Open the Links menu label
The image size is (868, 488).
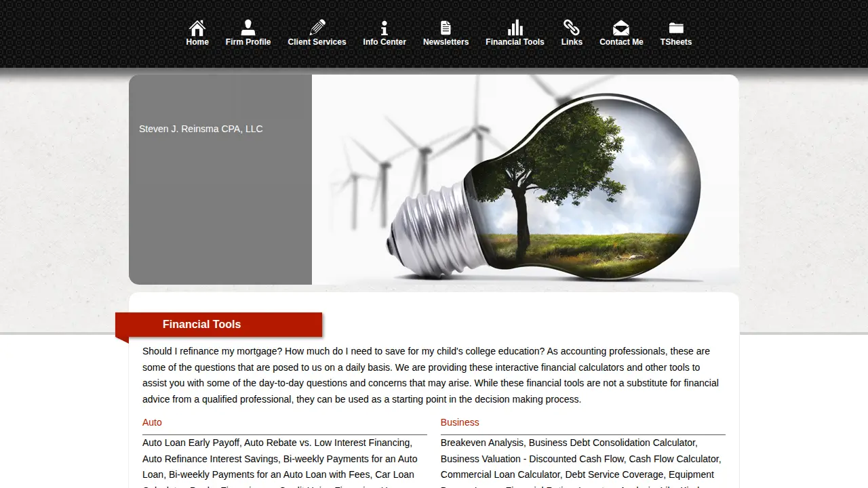point(572,42)
